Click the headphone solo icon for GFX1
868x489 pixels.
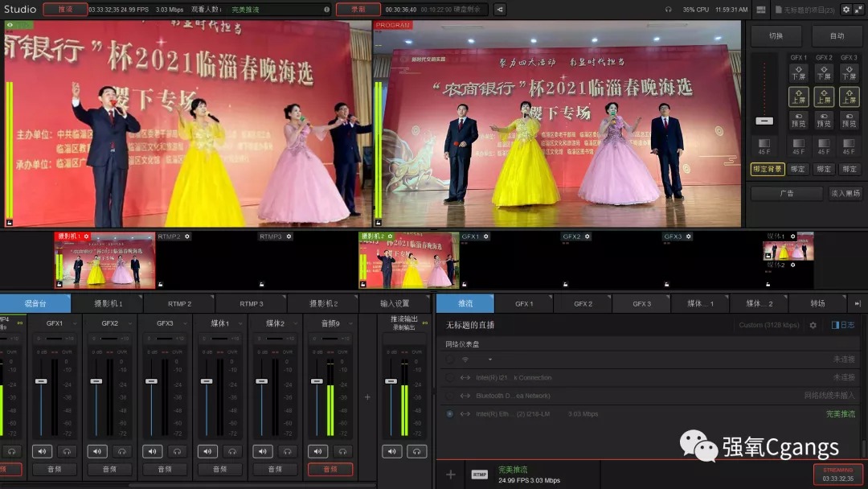[67, 451]
